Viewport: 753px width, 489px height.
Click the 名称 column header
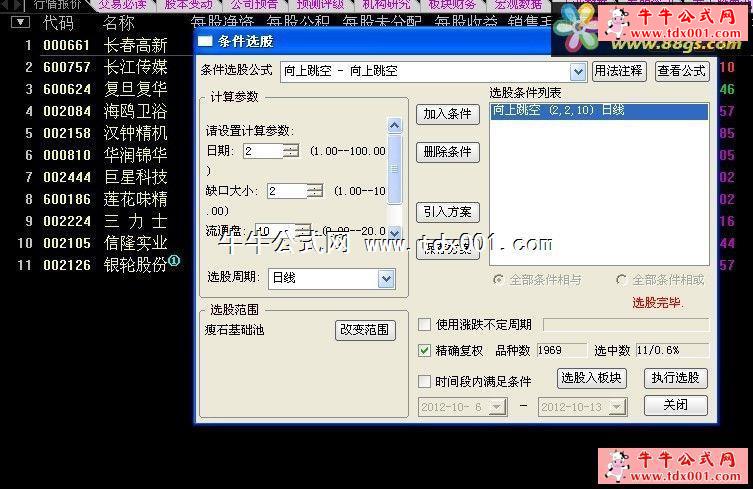click(118, 23)
